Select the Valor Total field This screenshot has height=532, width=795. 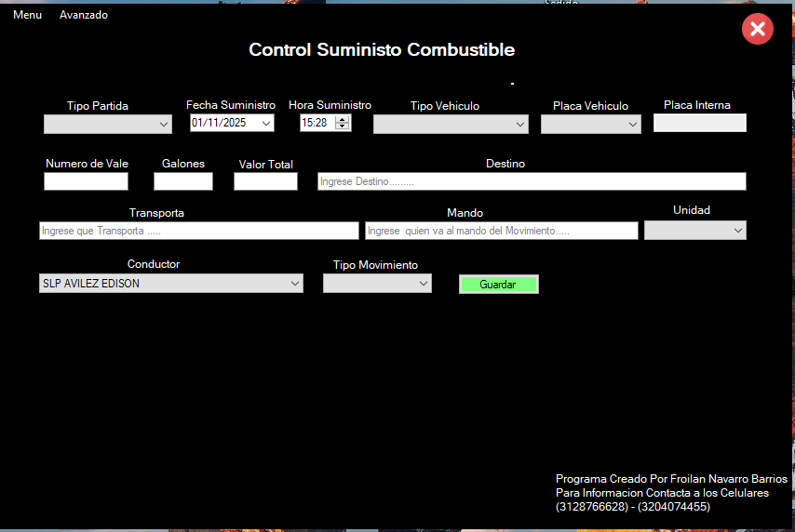[265, 181]
